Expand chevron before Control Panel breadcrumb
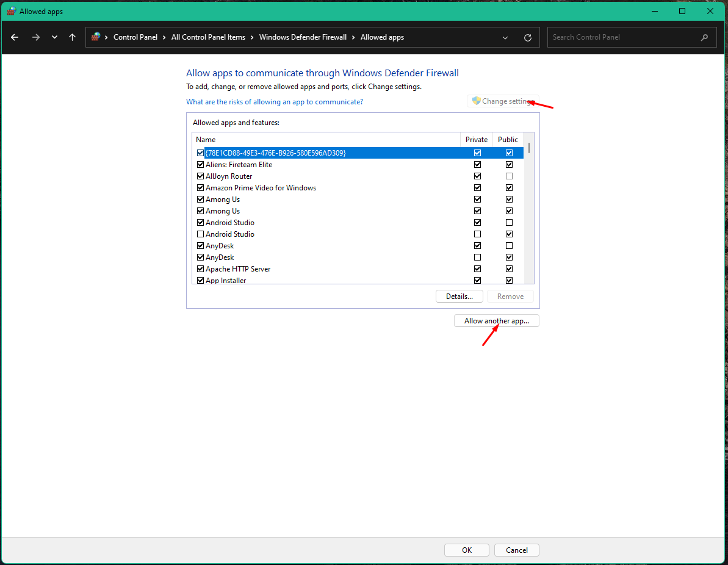Viewport: 728px width, 565px height. 106,37
